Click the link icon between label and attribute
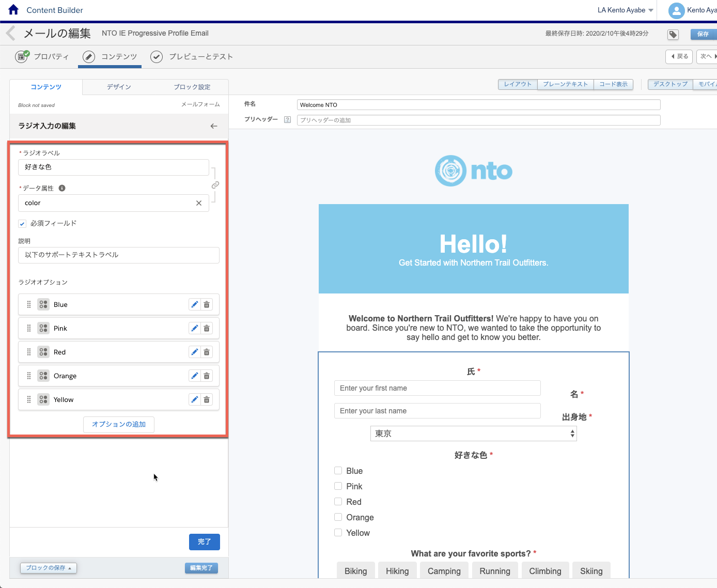Image resolution: width=717 pixels, height=588 pixels. click(x=215, y=185)
